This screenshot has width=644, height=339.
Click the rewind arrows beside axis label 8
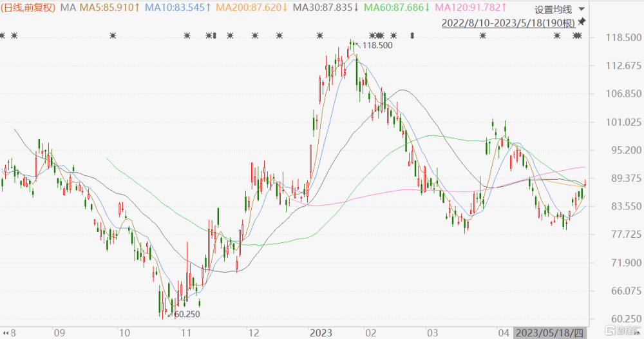(6, 333)
